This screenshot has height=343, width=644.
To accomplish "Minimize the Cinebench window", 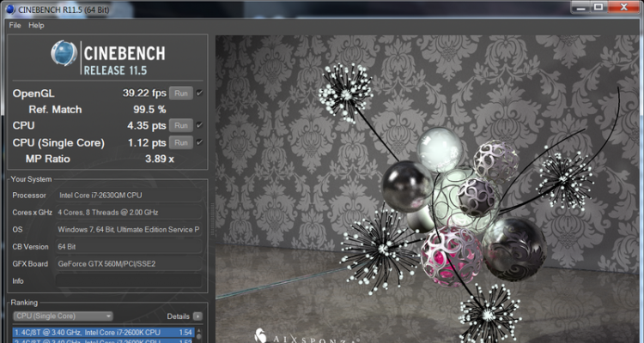I will pyautogui.click(x=568, y=8).
